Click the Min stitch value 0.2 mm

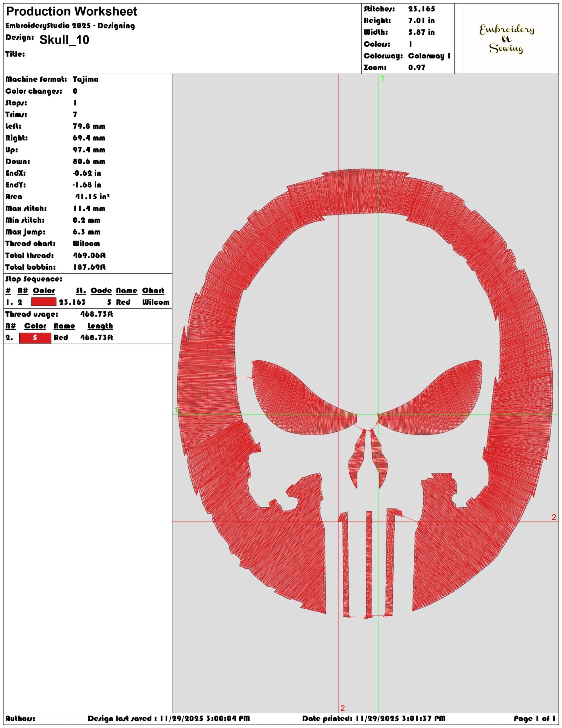pyautogui.click(x=87, y=220)
